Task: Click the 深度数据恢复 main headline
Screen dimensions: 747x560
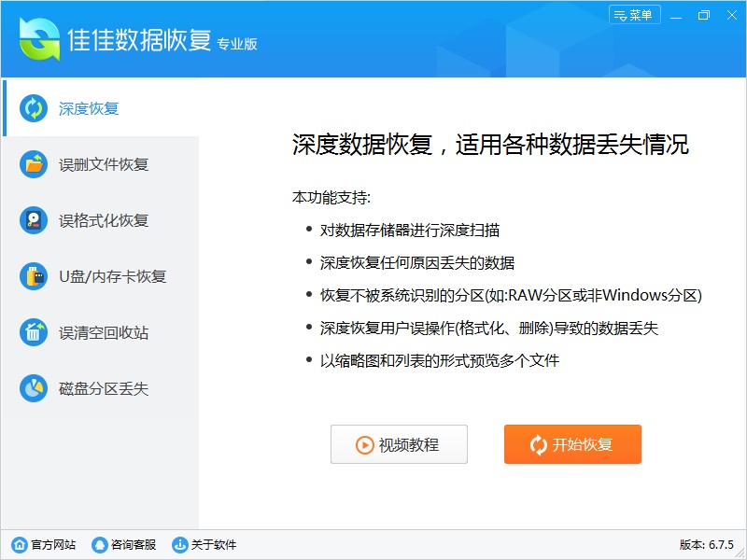Action: coord(491,145)
